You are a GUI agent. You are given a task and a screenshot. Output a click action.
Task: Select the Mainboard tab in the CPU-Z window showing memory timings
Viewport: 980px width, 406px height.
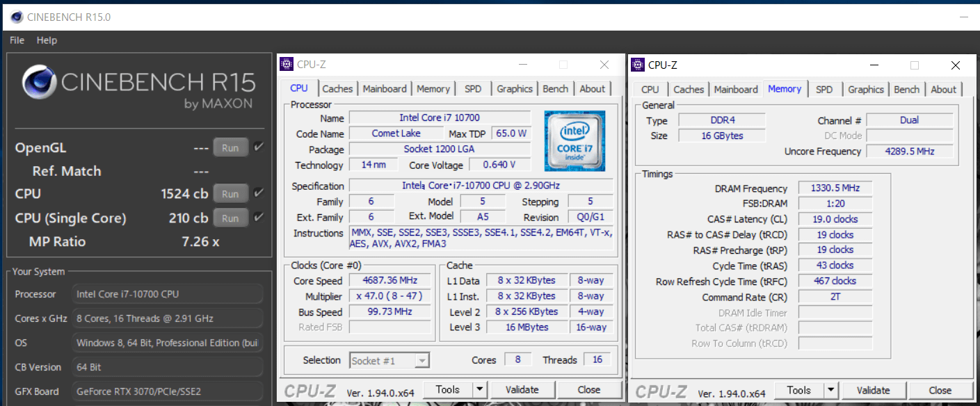tap(736, 90)
